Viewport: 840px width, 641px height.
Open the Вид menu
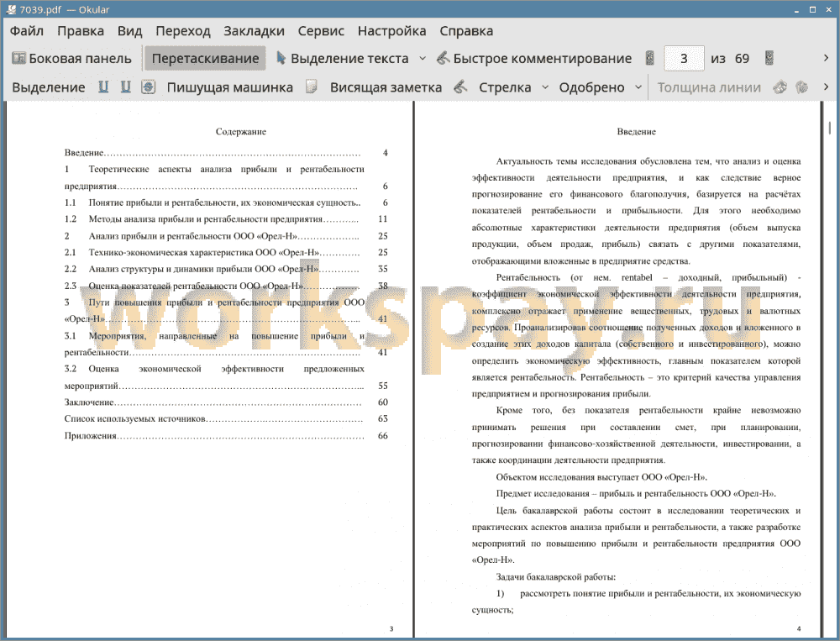[x=129, y=31]
